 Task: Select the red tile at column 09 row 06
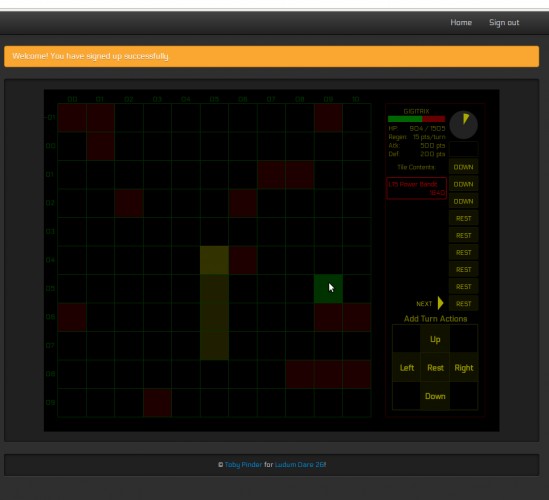[x=328, y=317]
